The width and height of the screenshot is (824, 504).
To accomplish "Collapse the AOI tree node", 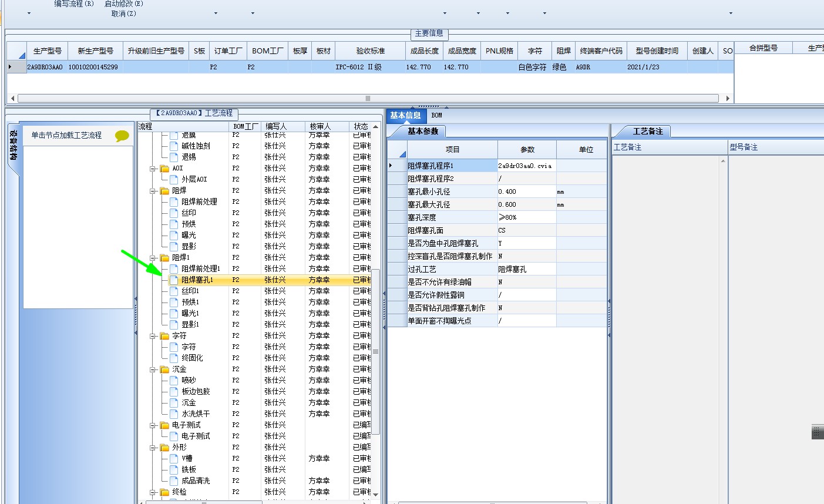I will tap(153, 169).
